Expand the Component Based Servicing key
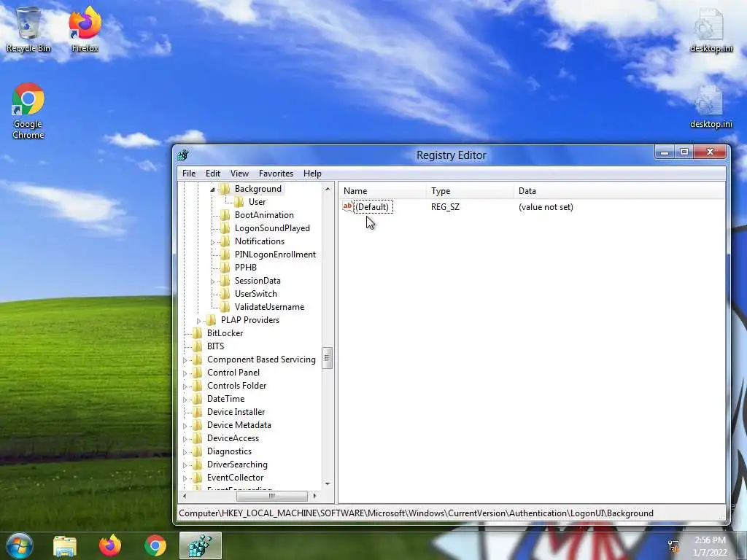 tap(185, 360)
